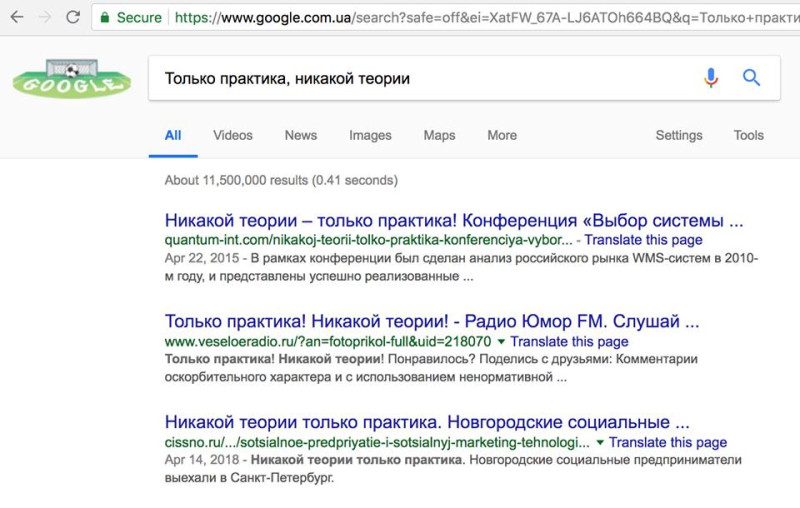The image size is (800, 508).
Task: Click the browser forward arrow
Action: tap(45, 17)
